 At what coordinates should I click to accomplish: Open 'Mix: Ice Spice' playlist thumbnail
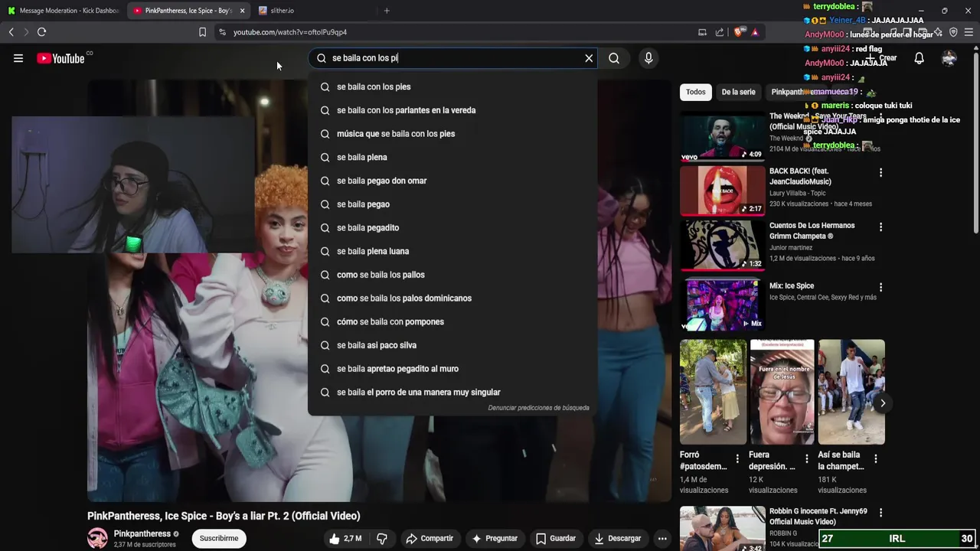point(722,305)
